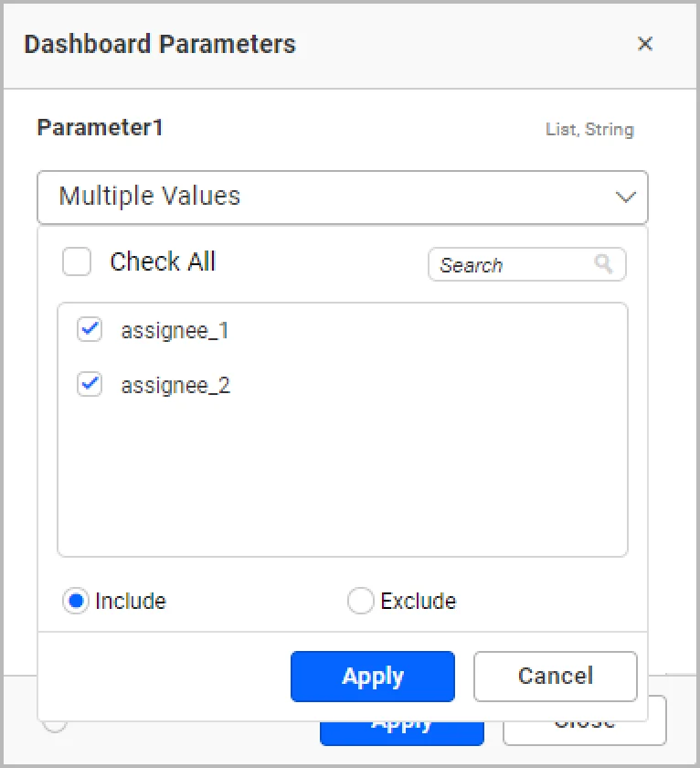Close the Dashboard Parameters dialog
The image size is (700, 768).
[645, 44]
